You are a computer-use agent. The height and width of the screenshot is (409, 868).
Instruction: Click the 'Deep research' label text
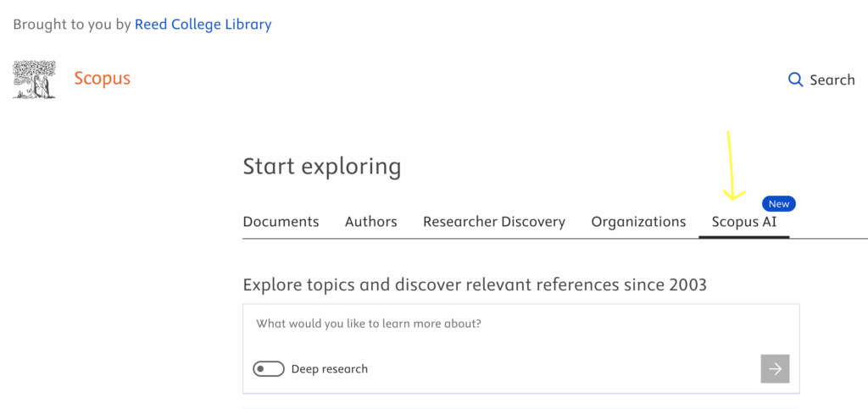pyautogui.click(x=330, y=368)
